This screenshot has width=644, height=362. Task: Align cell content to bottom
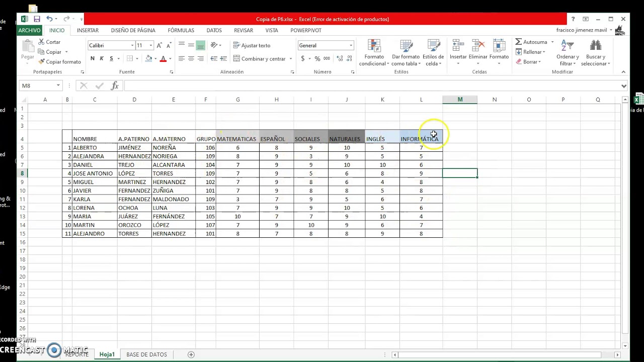(201, 45)
